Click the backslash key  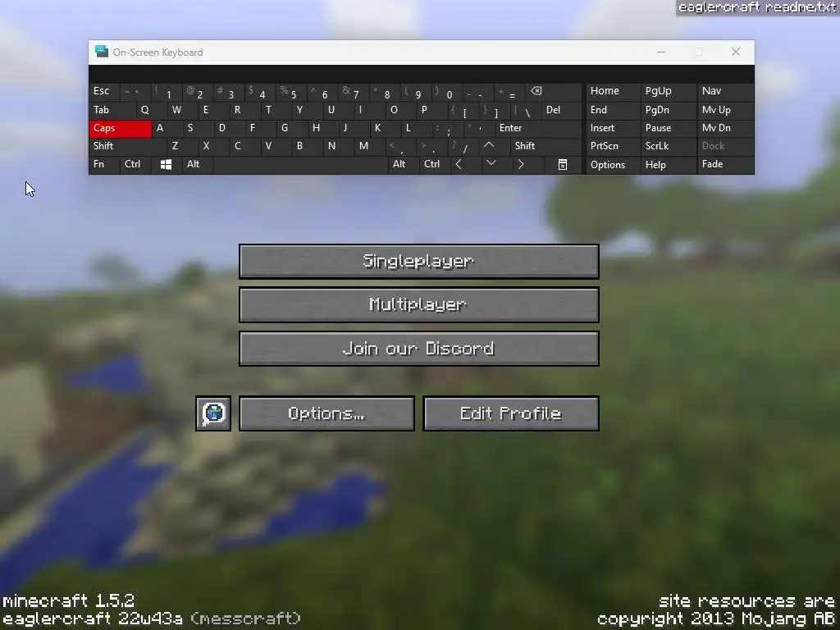pos(525,111)
